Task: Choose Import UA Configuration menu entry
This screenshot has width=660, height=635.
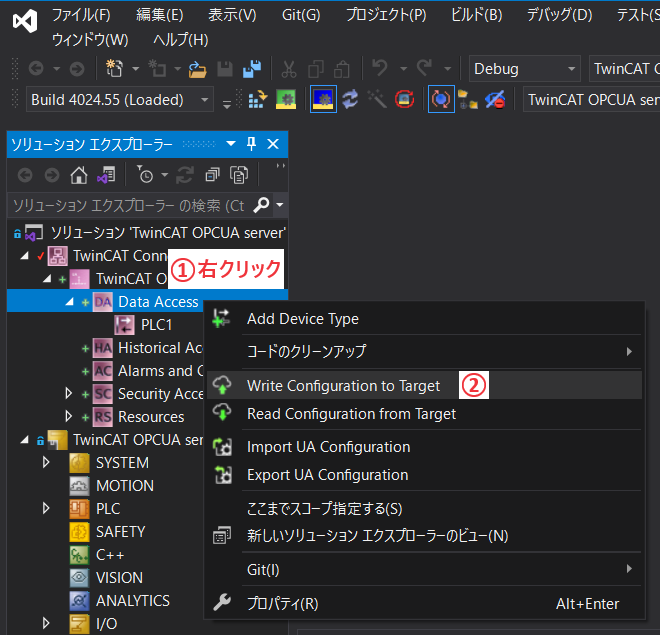Action: coord(424,446)
